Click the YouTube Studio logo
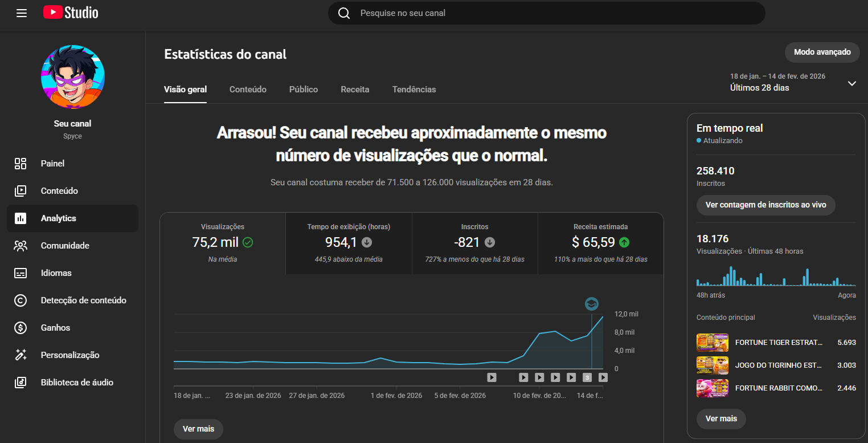The width and height of the screenshot is (868, 443). click(71, 13)
